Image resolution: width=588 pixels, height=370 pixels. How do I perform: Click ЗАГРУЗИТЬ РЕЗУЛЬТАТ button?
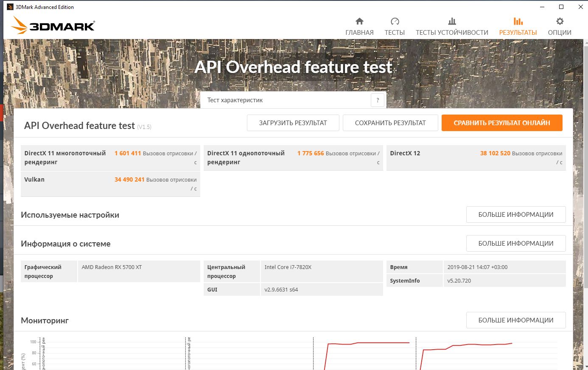point(293,123)
